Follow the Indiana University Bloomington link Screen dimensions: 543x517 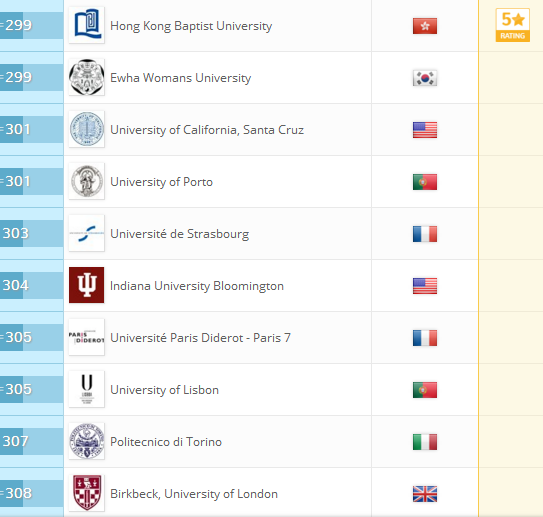tap(197, 286)
